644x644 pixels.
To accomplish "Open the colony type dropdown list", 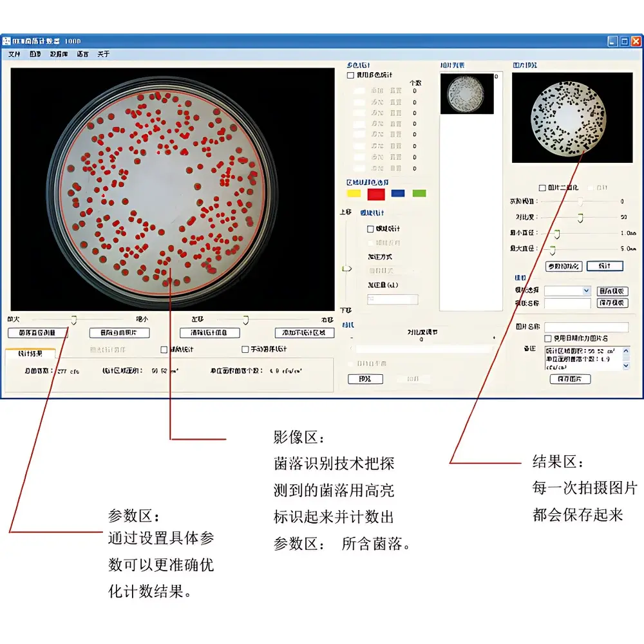I will click(586, 290).
